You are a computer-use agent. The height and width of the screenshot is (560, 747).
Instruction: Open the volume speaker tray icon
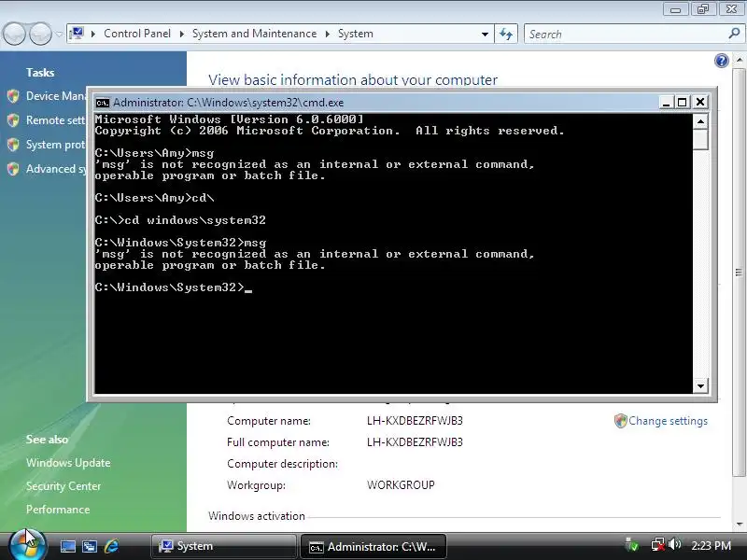674,545
